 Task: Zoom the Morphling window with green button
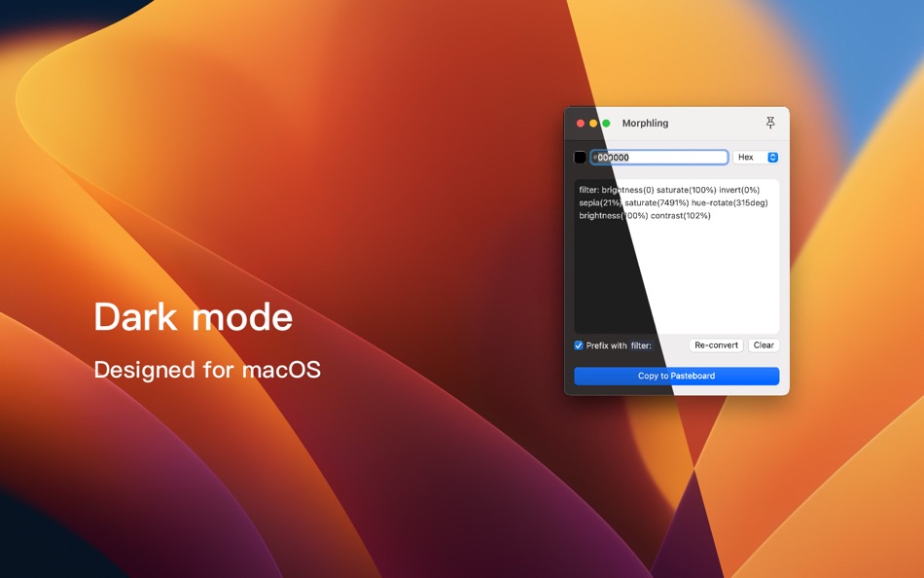(x=606, y=124)
